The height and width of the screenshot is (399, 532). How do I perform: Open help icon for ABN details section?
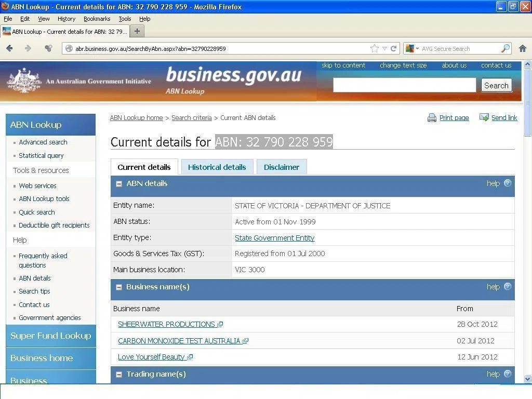tap(508, 183)
